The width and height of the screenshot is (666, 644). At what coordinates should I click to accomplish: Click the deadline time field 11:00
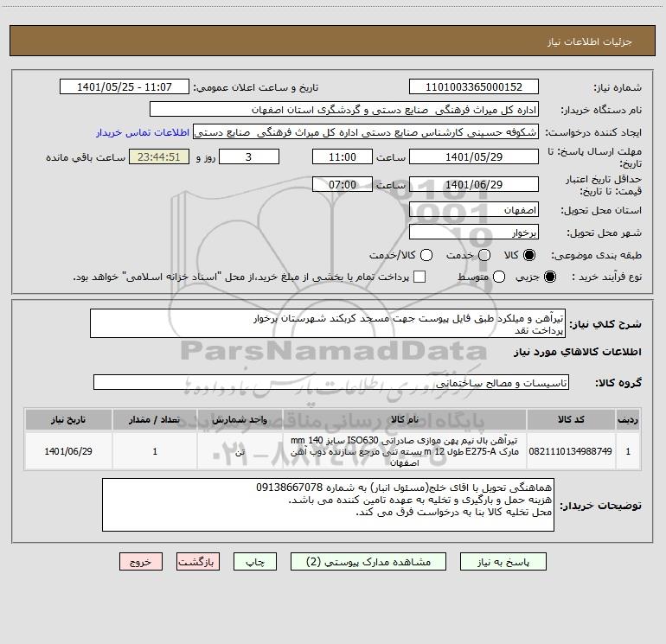coord(343,156)
